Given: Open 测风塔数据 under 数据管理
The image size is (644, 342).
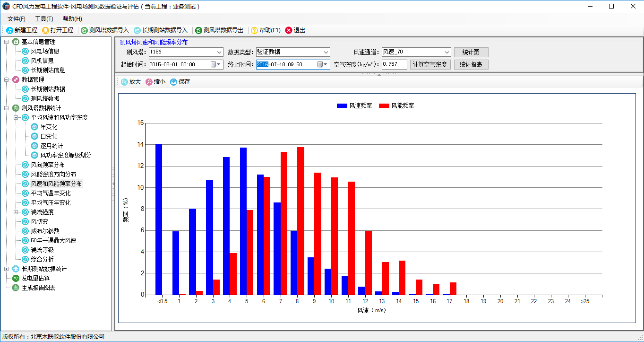Looking at the screenshot, I should click(45, 98).
